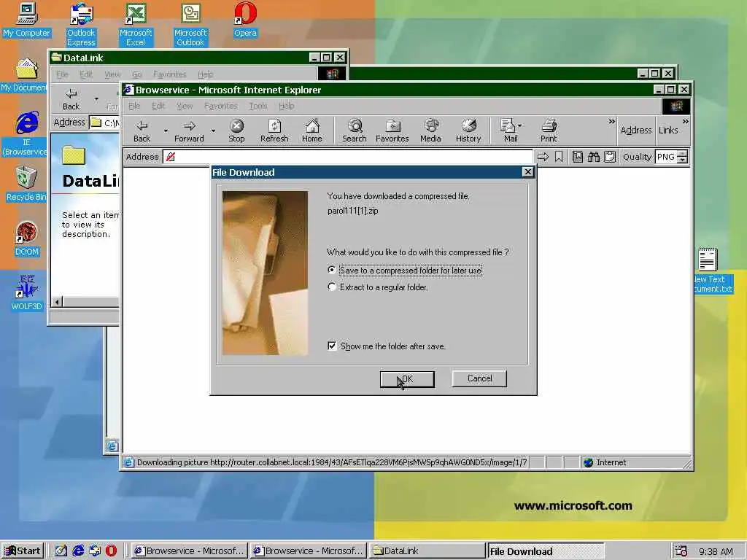Open the Go menu in DataLink window

point(136,74)
